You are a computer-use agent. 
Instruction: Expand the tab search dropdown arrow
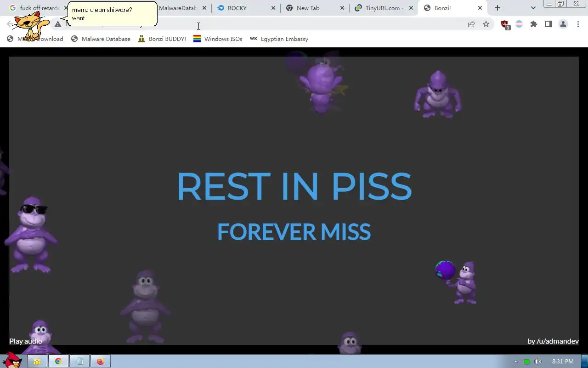point(533,8)
